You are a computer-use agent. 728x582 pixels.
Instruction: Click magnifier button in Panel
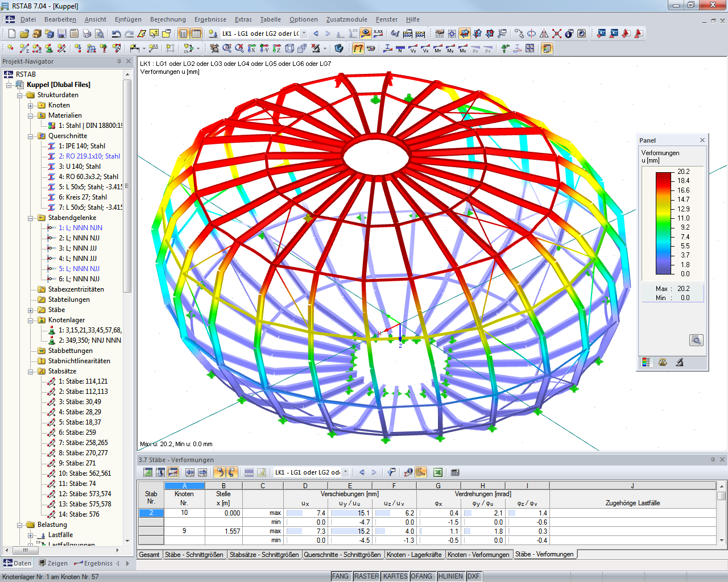pyautogui.click(x=696, y=340)
